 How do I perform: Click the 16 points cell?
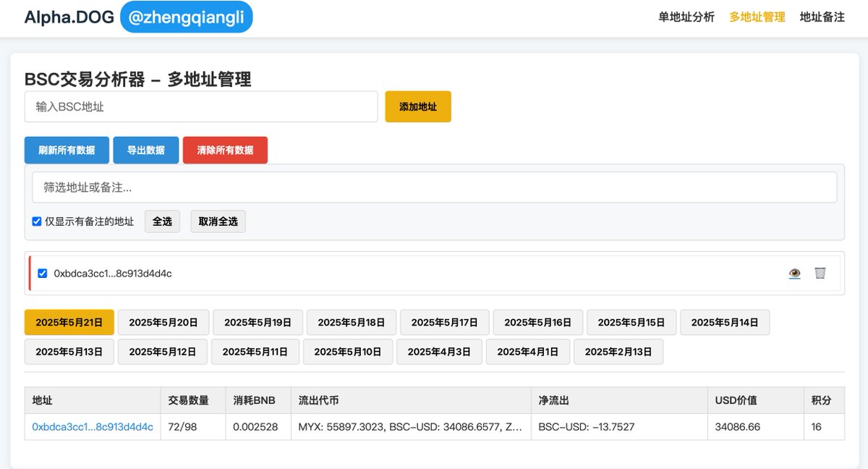click(824, 427)
